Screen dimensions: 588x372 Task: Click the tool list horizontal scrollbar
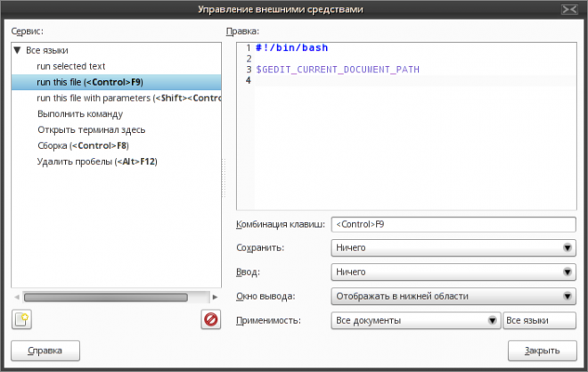pos(105,297)
